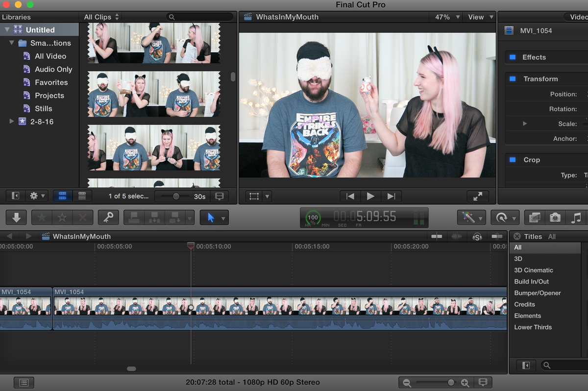Toggle video skimming in timeline
This screenshot has width=588, height=391.
pyautogui.click(x=437, y=236)
